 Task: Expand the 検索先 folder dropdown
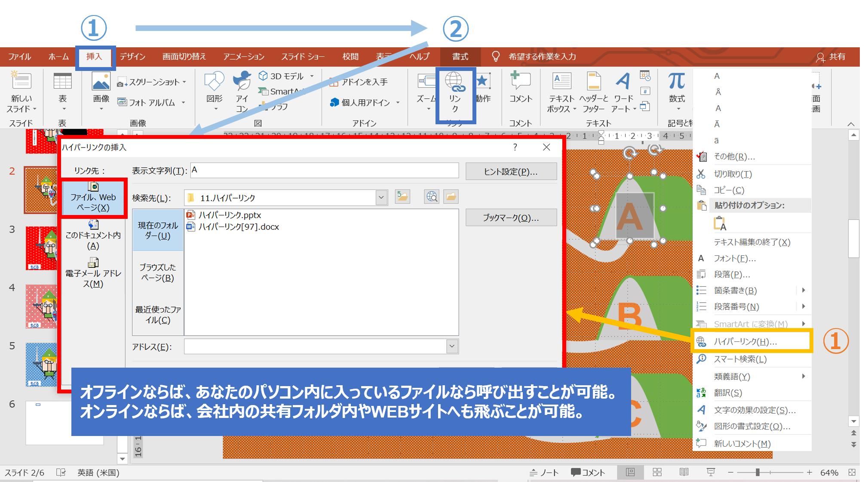pyautogui.click(x=381, y=198)
